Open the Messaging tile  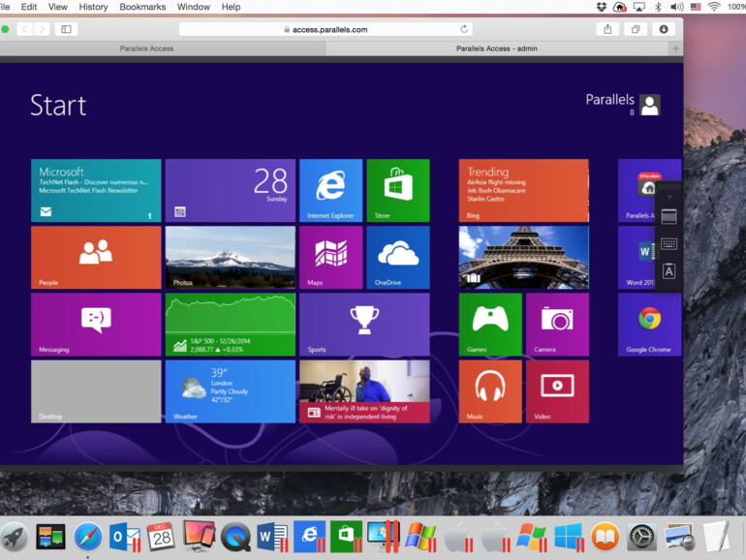coord(96,325)
